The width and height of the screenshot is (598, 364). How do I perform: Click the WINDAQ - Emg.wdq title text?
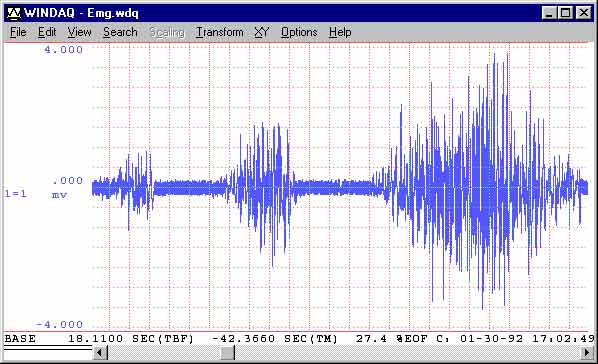pos(81,13)
